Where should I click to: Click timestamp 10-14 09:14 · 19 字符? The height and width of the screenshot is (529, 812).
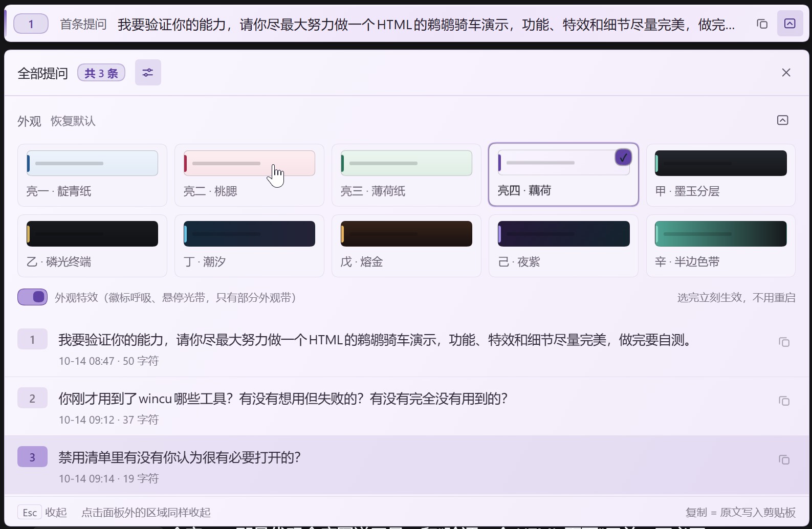(108, 479)
